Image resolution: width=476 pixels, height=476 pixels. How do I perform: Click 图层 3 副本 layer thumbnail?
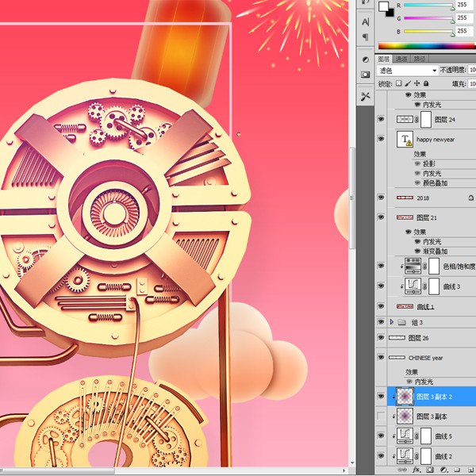[405, 416]
